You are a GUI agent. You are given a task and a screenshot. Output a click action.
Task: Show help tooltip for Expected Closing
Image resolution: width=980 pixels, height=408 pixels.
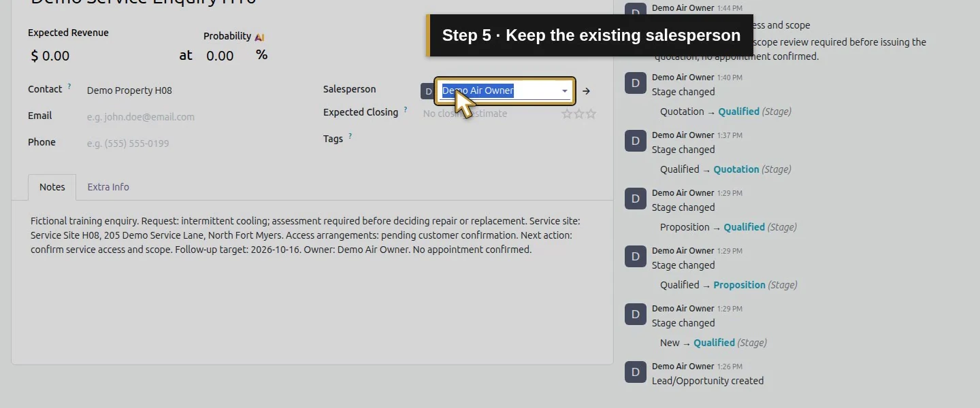tap(406, 109)
